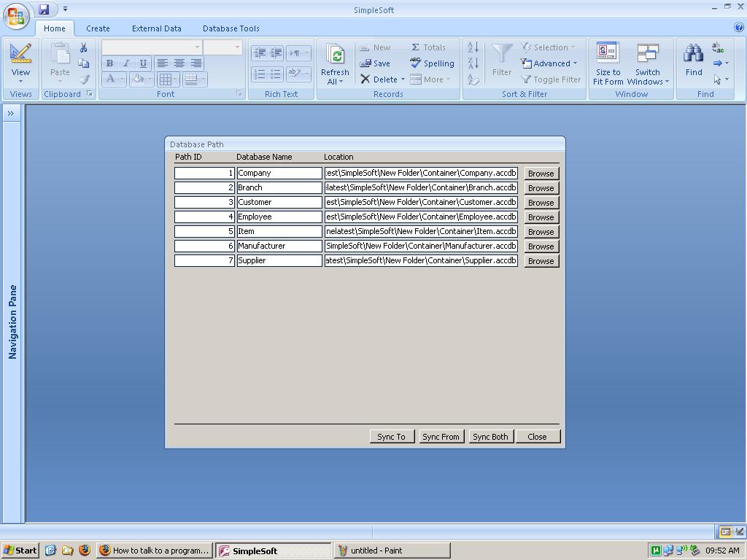The image size is (747, 560).
Task: Click the Totals sigma icon
Action: [428, 47]
